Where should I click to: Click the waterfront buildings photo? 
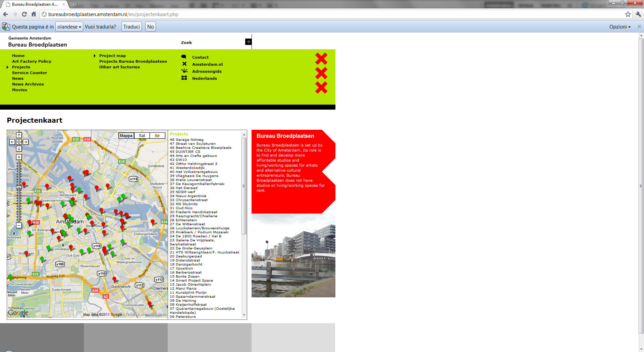(x=293, y=255)
